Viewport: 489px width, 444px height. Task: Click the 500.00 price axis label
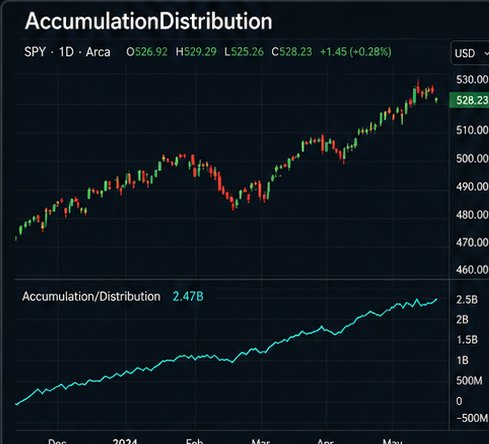pos(472,158)
